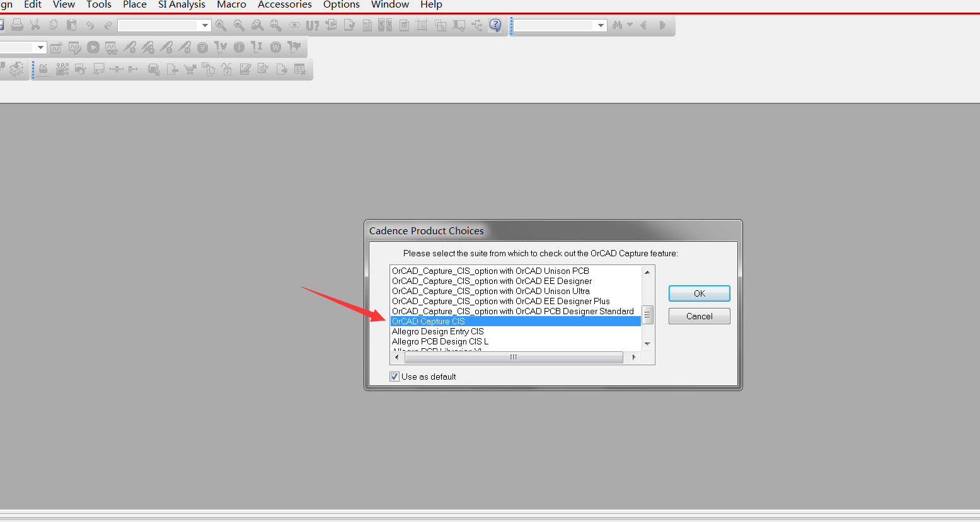
Task: Cancel the Cadence Product Choices dialog
Action: [x=699, y=315]
